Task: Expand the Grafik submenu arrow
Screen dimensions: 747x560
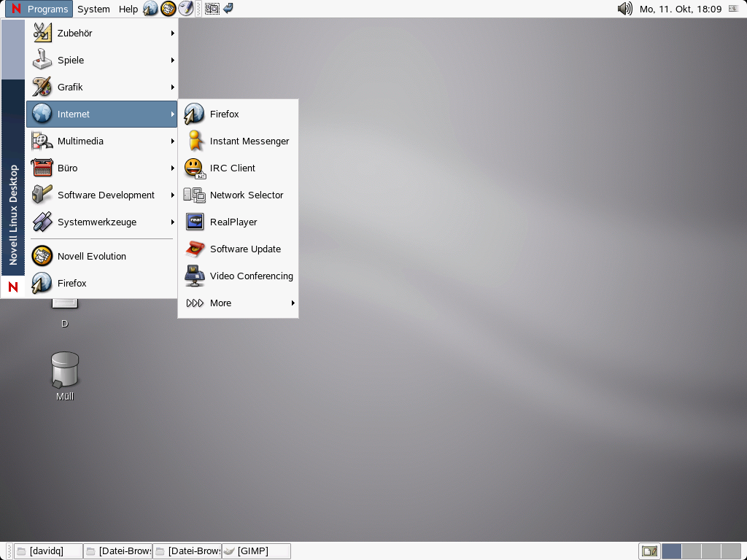Action: pyautogui.click(x=172, y=87)
